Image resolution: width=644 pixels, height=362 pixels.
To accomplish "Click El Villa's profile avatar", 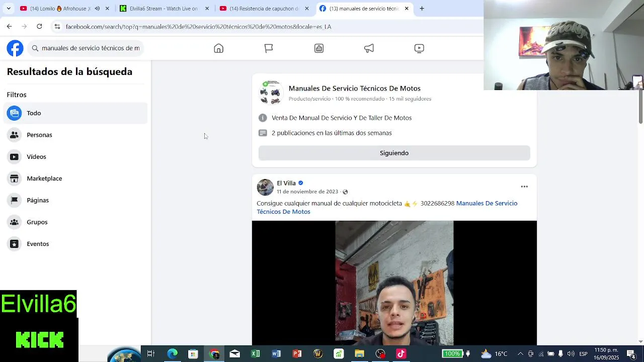I will [x=265, y=187].
